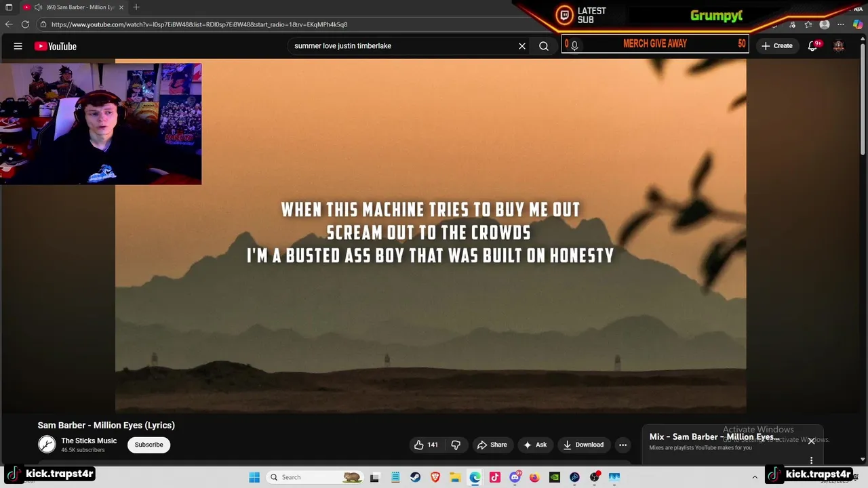Open the browser profile avatar
This screenshot has width=868, height=488.
[x=825, y=24]
